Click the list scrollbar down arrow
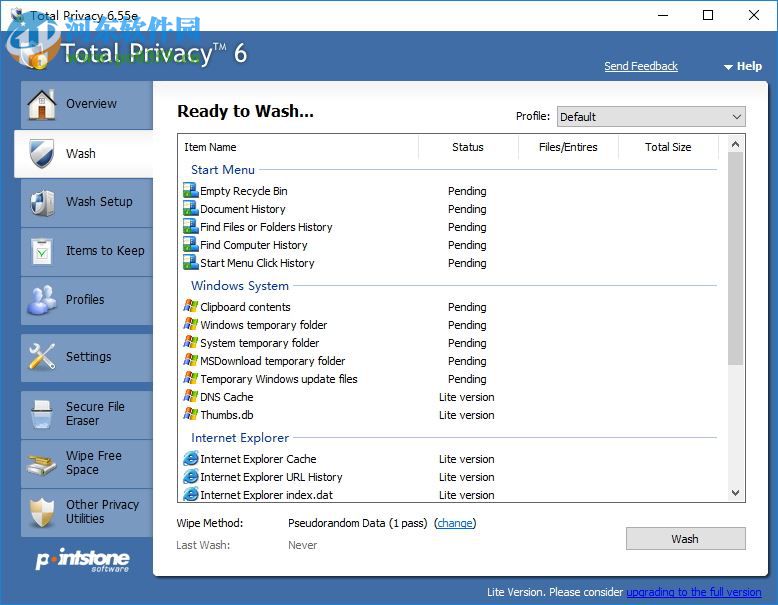 click(735, 492)
